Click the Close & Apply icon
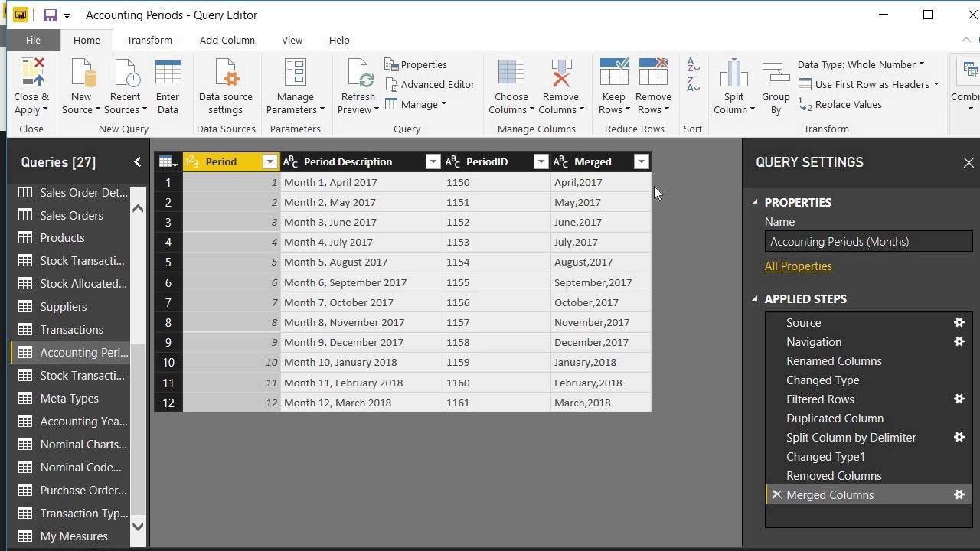 click(31, 73)
